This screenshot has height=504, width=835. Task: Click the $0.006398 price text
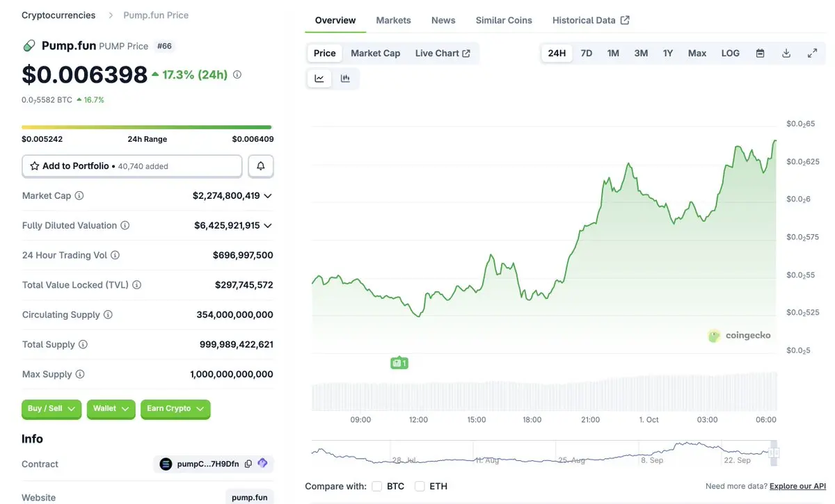point(85,74)
